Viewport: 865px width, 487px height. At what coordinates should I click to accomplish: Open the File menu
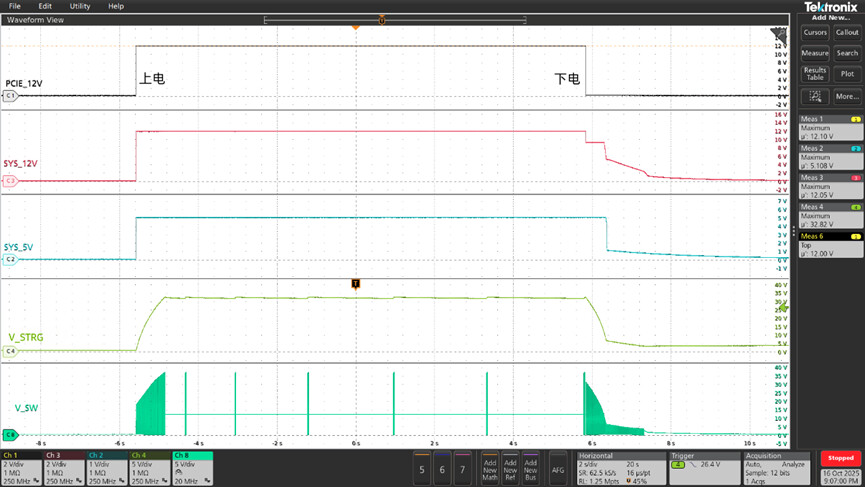click(x=15, y=6)
